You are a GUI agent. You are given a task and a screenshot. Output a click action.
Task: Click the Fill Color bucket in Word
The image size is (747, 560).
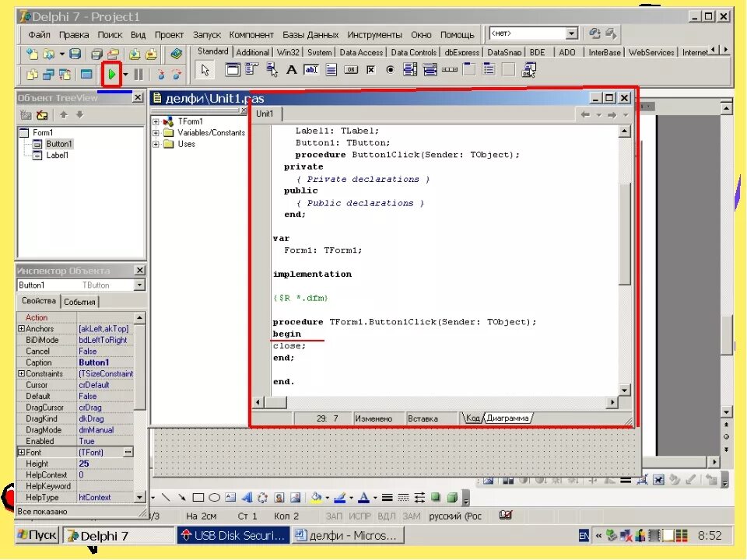pyautogui.click(x=316, y=498)
